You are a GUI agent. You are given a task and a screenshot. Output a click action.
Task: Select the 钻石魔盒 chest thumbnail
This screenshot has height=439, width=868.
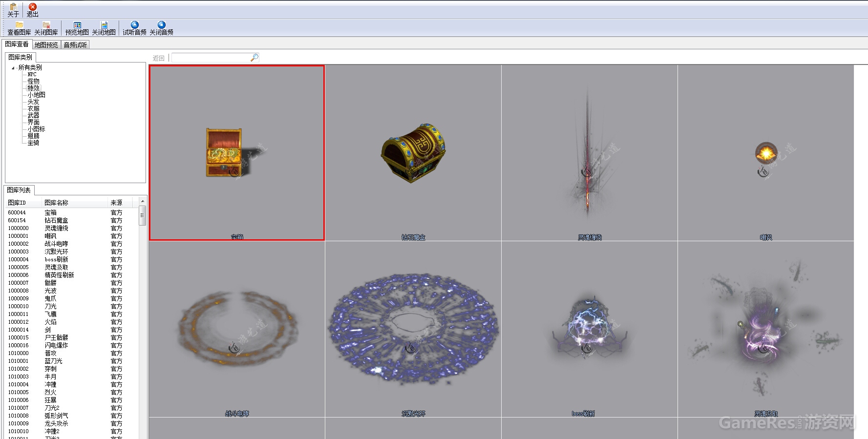(x=413, y=153)
